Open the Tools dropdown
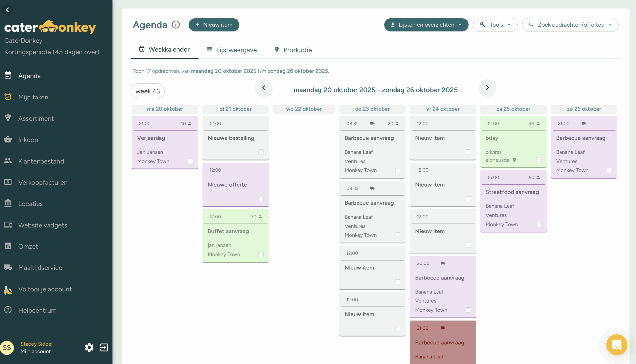 [495, 25]
